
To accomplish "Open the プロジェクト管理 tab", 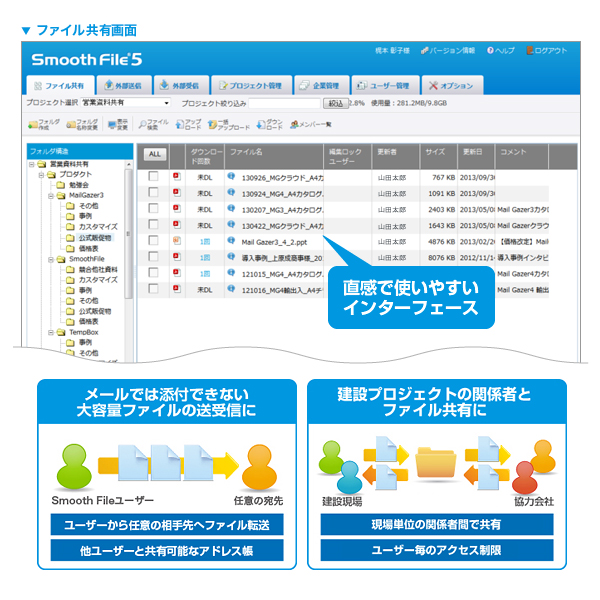I will [x=253, y=85].
